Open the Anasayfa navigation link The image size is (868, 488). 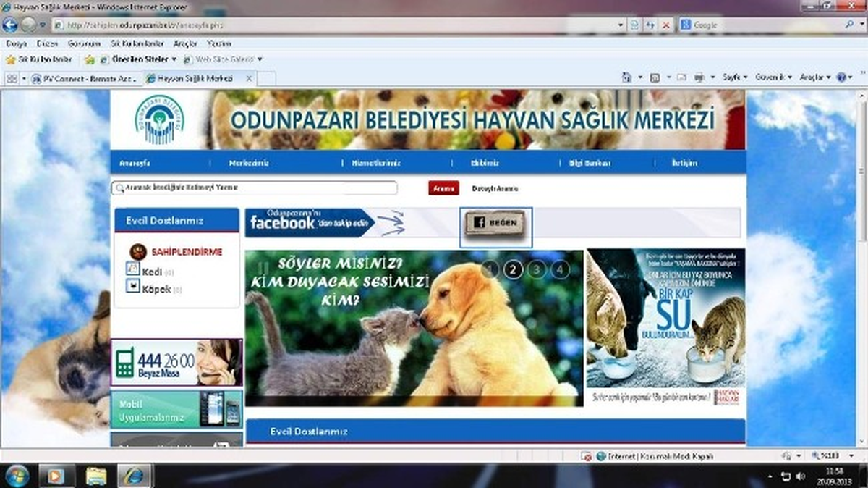(134, 164)
